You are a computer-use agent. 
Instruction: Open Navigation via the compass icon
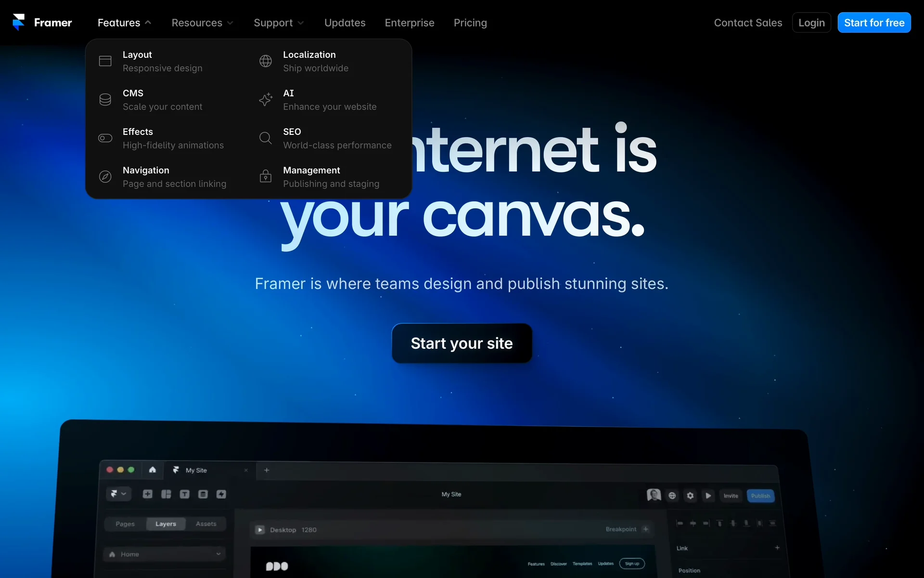(105, 177)
